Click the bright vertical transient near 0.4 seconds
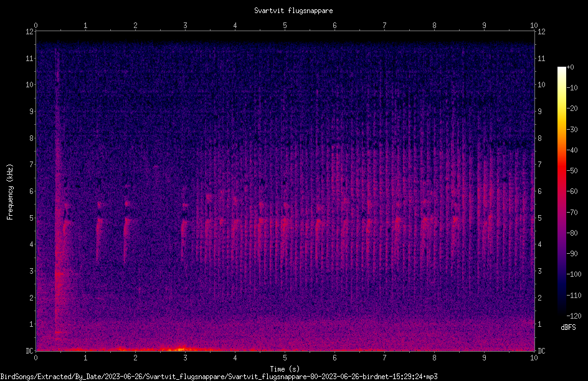 coord(57,195)
